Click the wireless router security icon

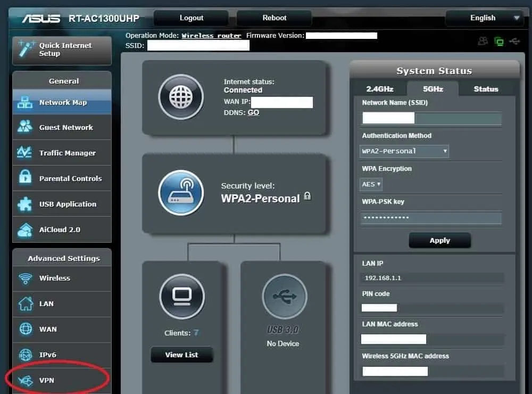[181, 193]
